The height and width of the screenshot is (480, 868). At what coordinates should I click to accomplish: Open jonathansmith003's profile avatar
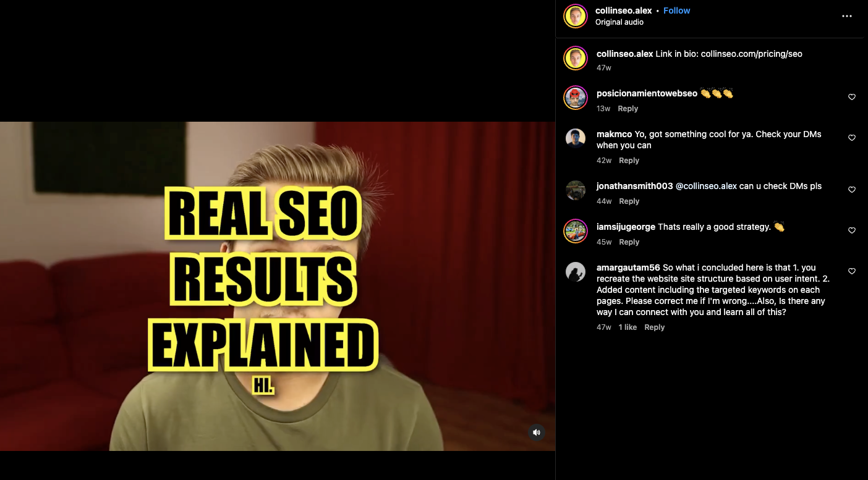click(575, 190)
